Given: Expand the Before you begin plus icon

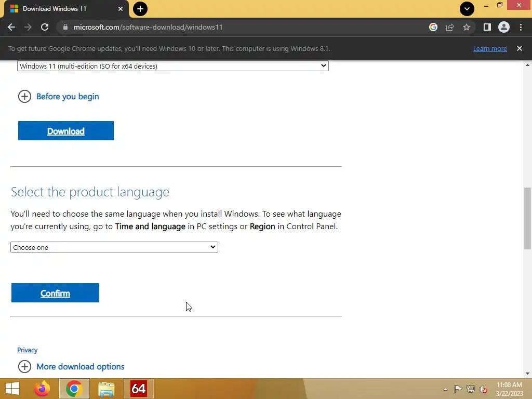Looking at the screenshot, I should pyautogui.click(x=24, y=96).
